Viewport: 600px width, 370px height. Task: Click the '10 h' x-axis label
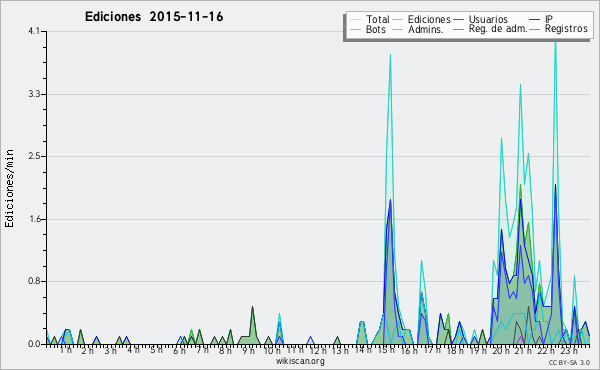coord(272,350)
